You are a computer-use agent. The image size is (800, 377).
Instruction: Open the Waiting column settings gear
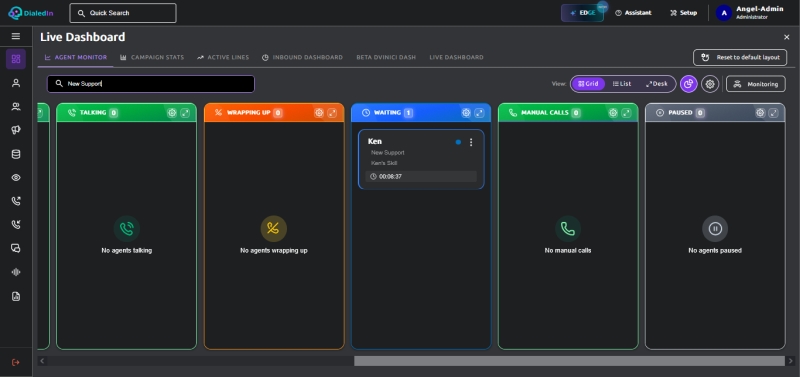[466, 113]
